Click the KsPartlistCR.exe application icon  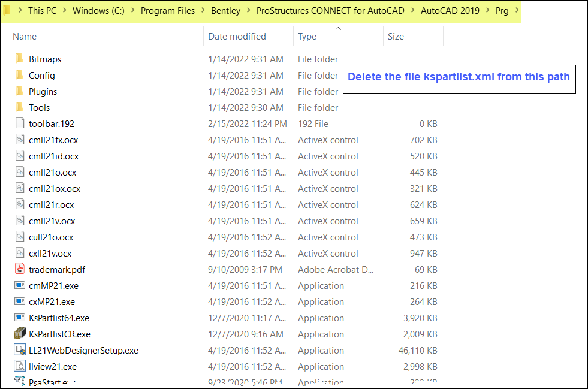[x=20, y=333]
